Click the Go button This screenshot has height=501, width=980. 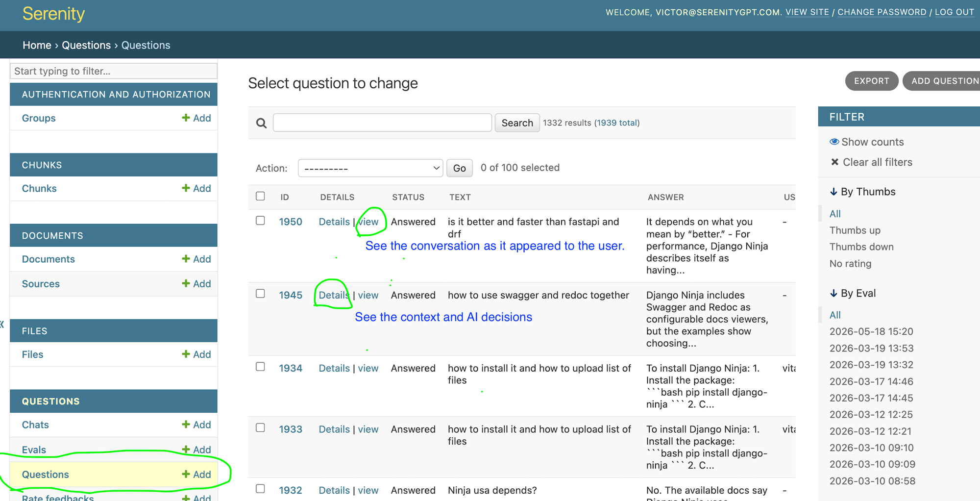[460, 168]
